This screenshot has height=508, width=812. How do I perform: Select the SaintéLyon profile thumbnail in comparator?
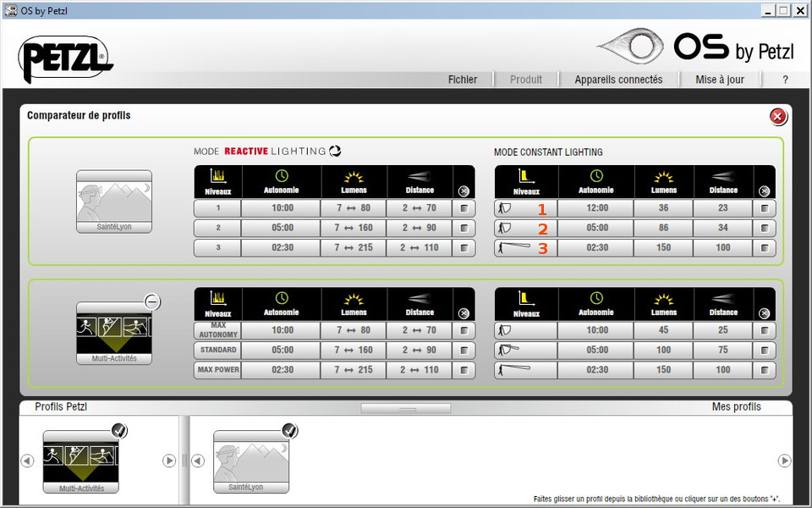click(114, 202)
